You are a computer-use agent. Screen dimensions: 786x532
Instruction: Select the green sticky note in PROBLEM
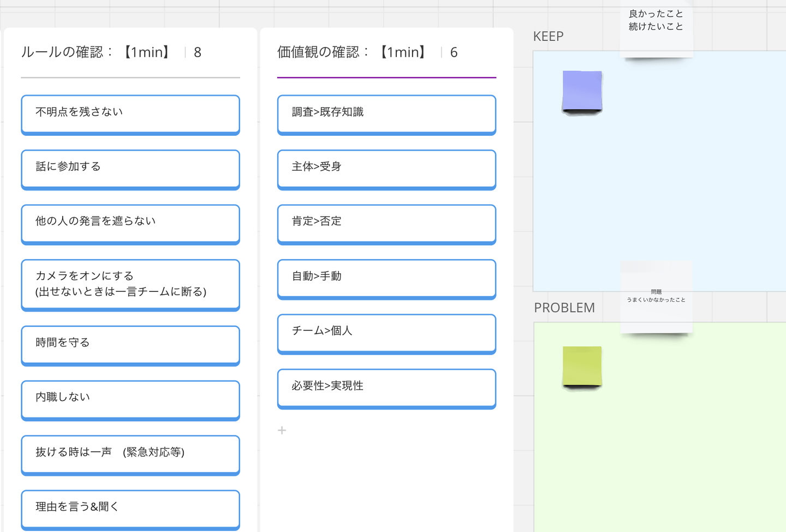(582, 366)
